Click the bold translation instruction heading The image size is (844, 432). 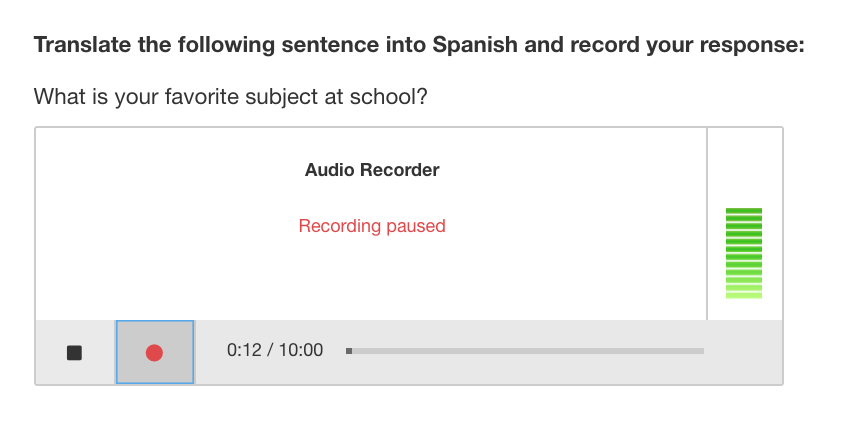pyautogui.click(x=419, y=46)
